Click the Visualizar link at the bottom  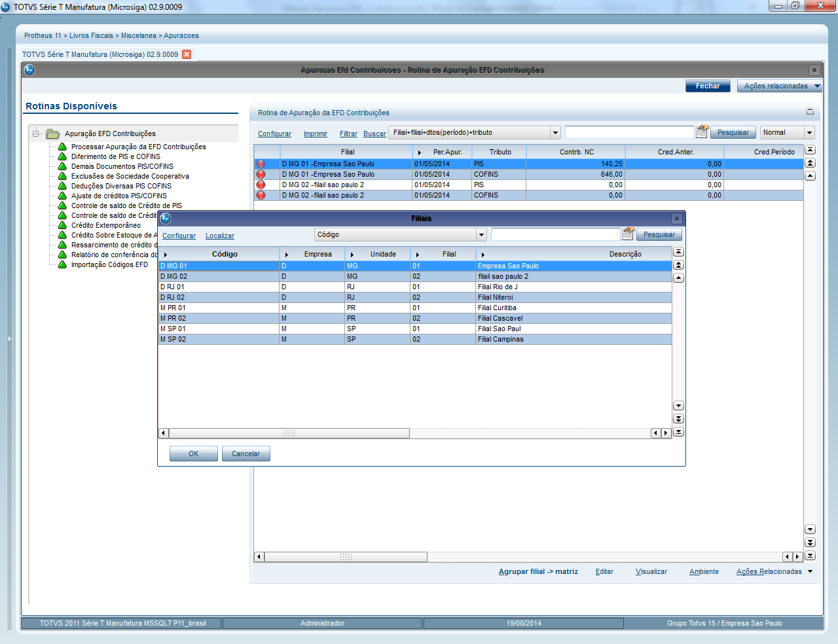pyautogui.click(x=651, y=571)
